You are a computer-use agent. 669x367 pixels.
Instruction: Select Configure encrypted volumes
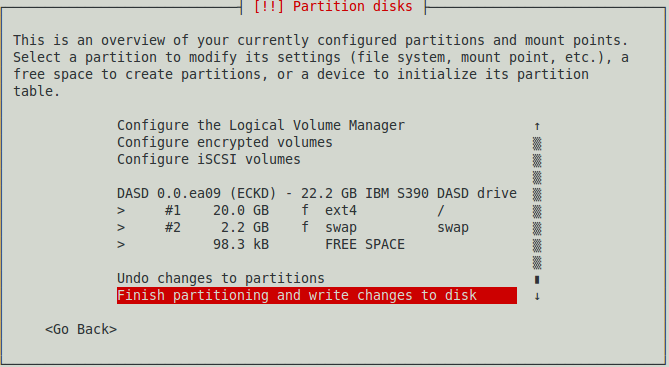point(224,142)
